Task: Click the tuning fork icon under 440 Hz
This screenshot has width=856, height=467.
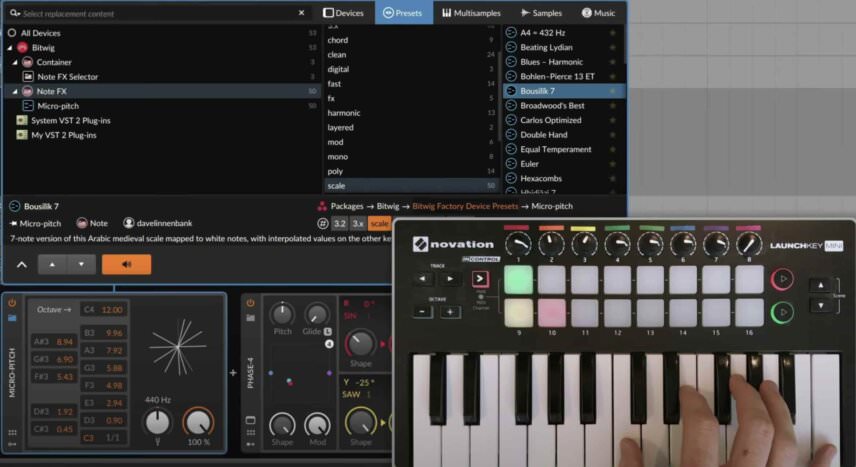Action: [x=158, y=441]
